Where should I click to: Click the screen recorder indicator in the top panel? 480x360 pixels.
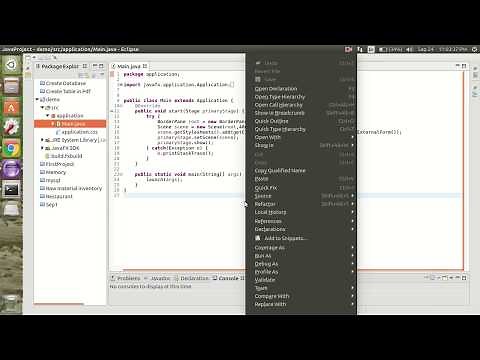[x=349, y=49]
